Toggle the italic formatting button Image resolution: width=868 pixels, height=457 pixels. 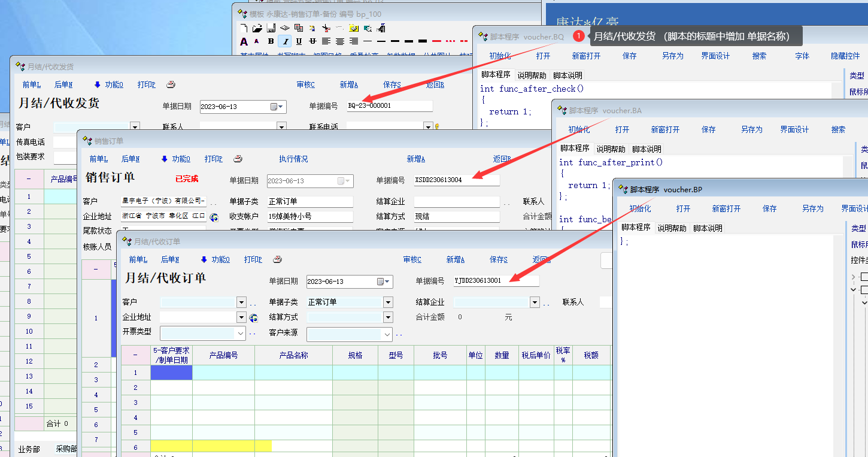point(285,41)
